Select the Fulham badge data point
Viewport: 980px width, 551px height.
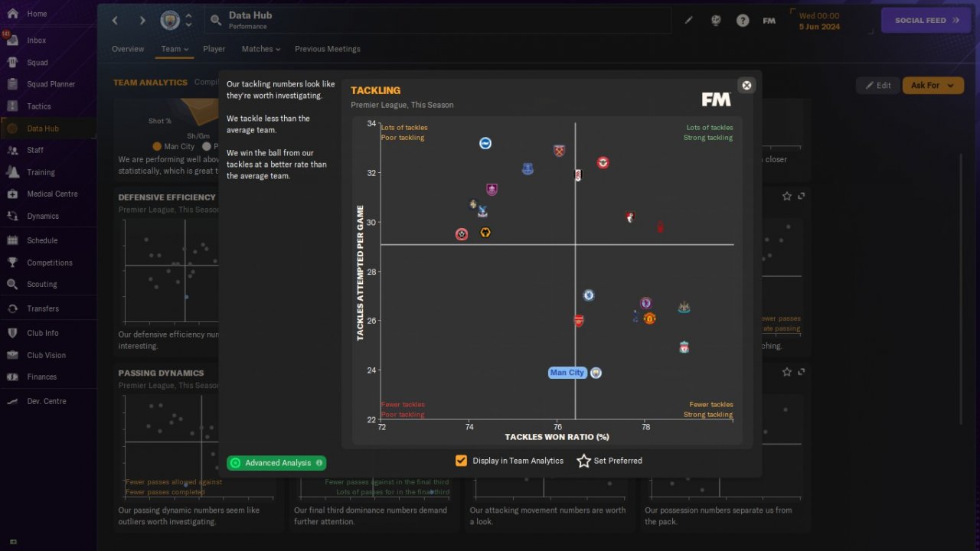pos(577,175)
